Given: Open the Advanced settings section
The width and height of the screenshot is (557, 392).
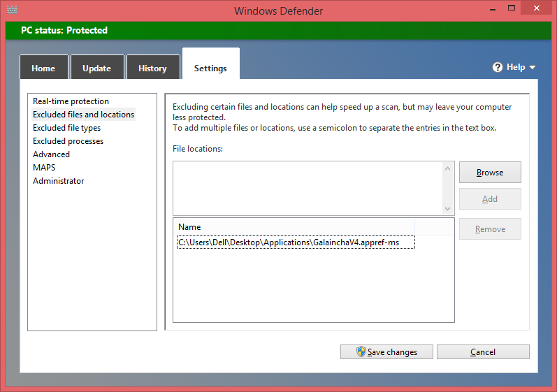Looking at the screenshot, I should tap(51, 154).
